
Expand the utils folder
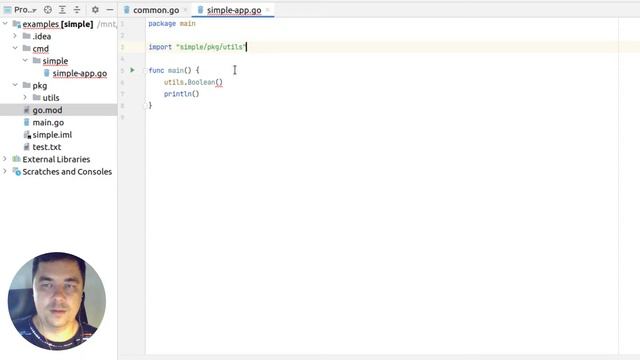click(25, 98)
